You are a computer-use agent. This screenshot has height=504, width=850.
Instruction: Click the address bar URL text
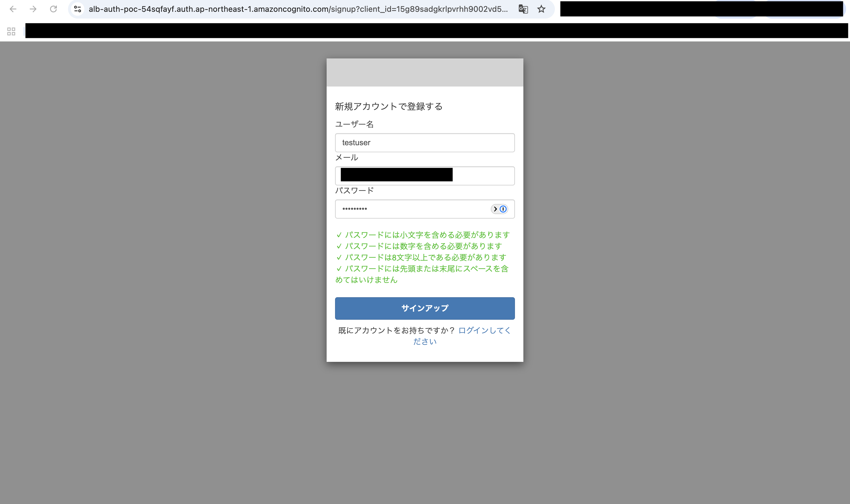(x=298, y=9)
